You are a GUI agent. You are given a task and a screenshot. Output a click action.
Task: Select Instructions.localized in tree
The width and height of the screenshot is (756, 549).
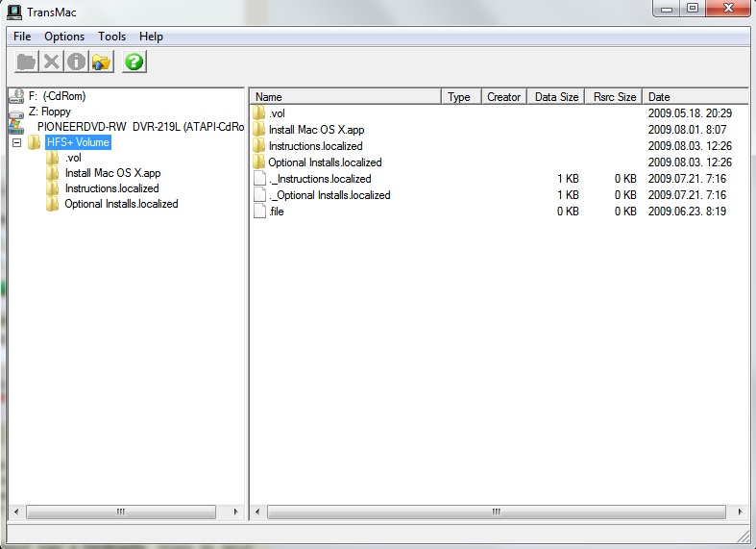pos(111,188)
